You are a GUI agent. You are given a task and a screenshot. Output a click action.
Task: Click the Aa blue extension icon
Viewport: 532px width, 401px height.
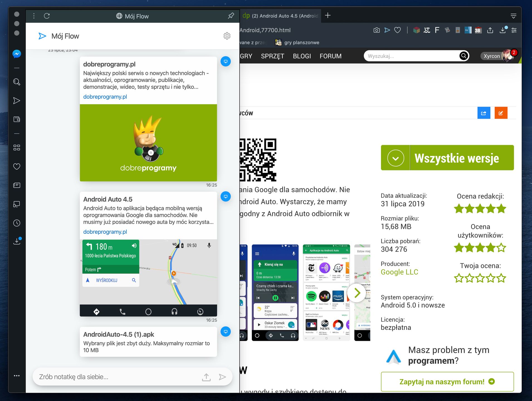pyautogui.click(x=468, y=30)
